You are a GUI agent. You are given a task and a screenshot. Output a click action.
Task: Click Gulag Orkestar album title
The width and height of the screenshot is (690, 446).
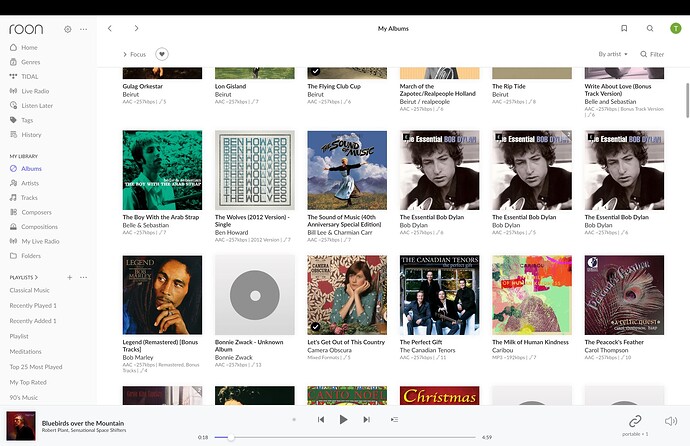[x=143, y=86]
